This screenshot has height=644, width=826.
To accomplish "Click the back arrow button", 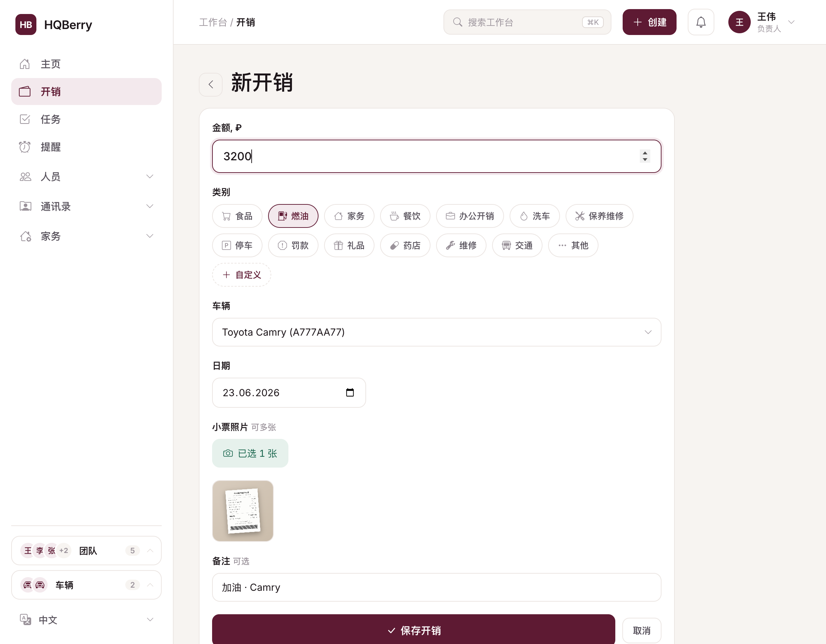I will coord(211,84).
